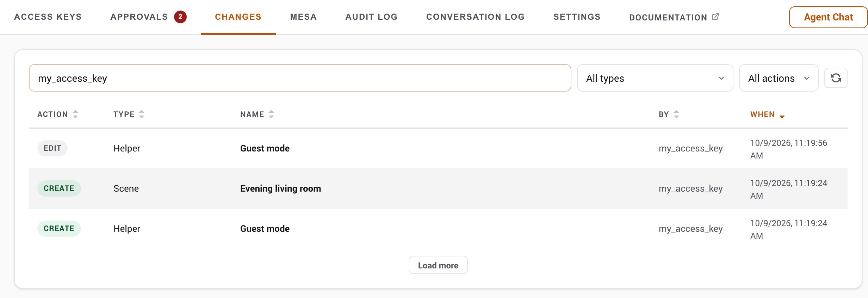Select the Changes tab

(x=238, y=17)
